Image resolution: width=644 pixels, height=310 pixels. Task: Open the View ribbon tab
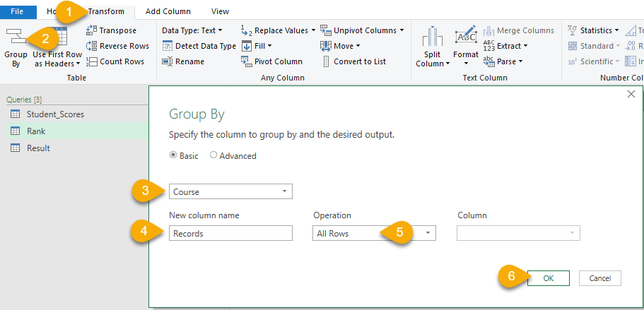point(220,11)
